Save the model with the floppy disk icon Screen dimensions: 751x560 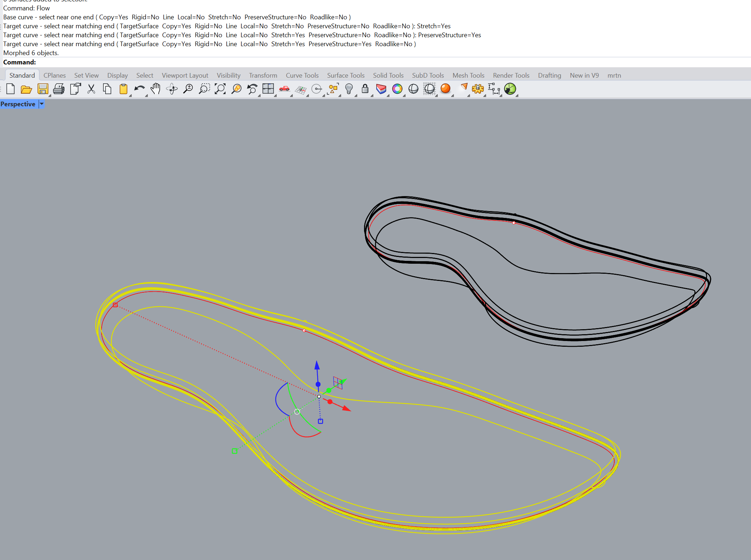click(43, 89)
